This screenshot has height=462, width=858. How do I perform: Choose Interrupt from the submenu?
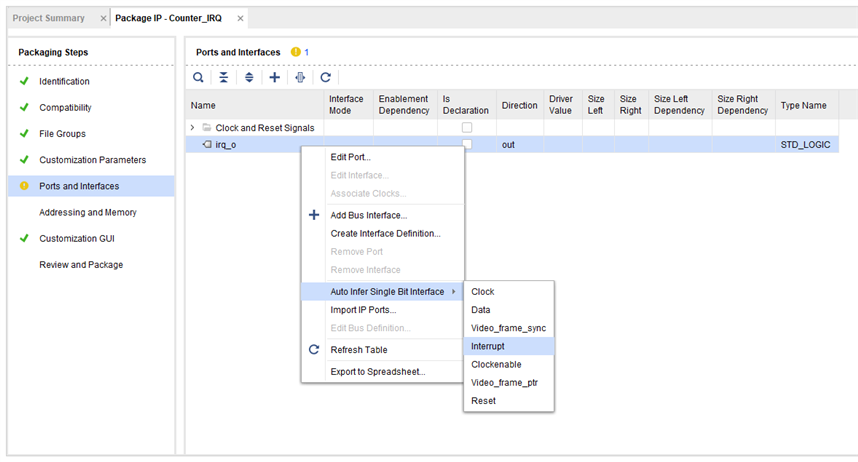pos(488,346)
